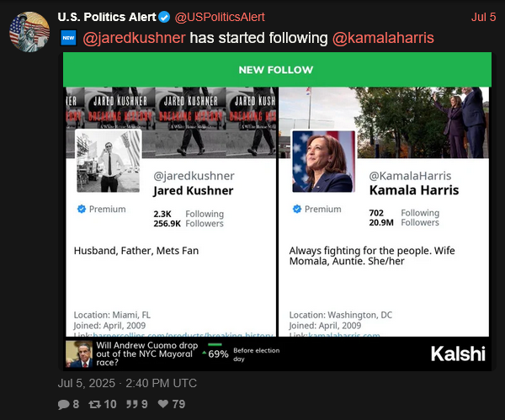
Task: Click the Andrew Cuomo thumbnail in Kalshi ad
Action: click(79, 354)
